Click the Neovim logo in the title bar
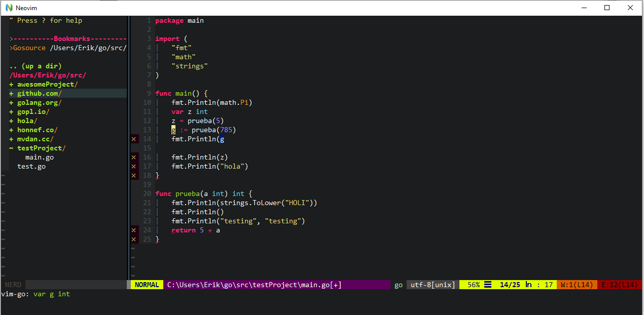Viewport: 644px width, 315px height. pos(9,8)
